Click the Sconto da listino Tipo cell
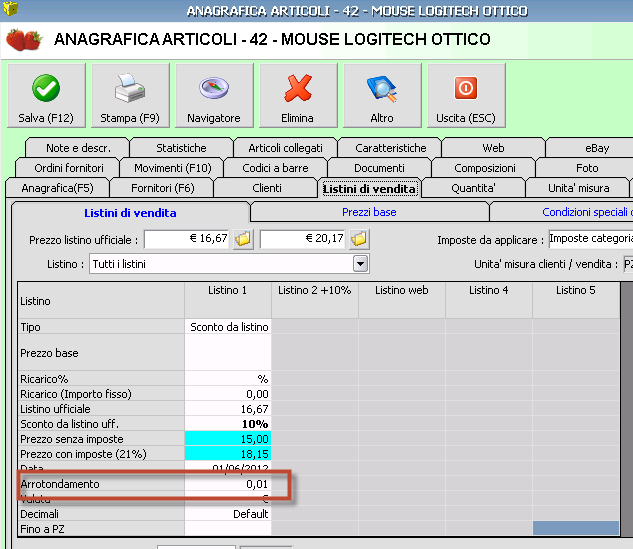This screenshot has width=633, height=549. click(228, 327)
